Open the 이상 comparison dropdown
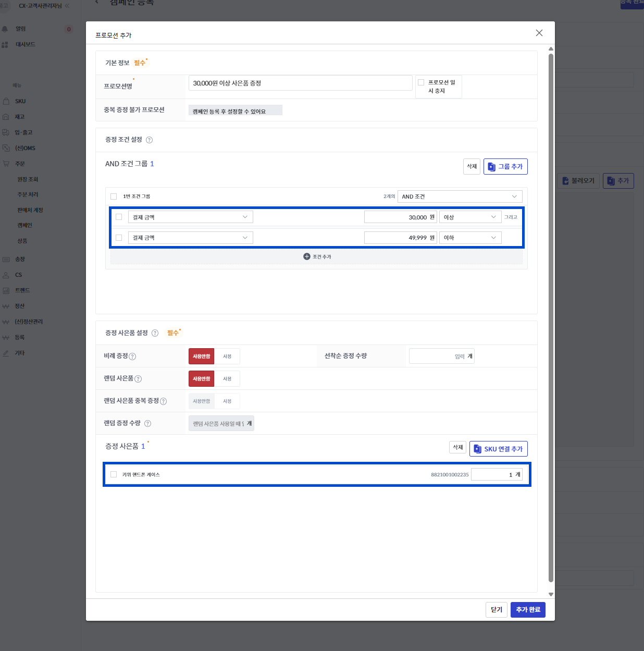 (x=469, y=217)
